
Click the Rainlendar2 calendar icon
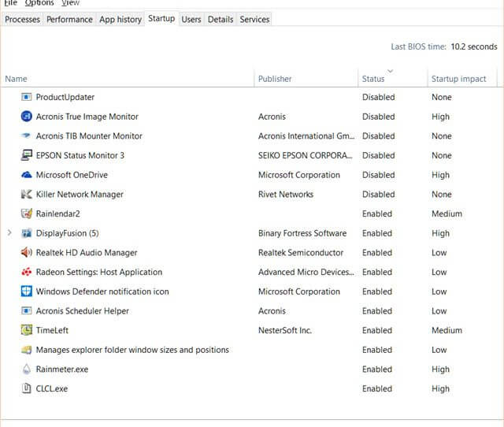26,213
